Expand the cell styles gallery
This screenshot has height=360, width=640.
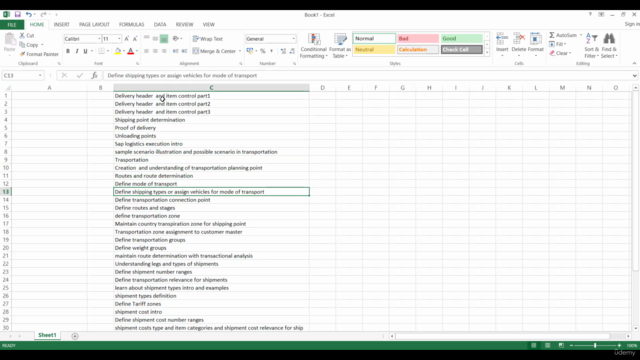point(487,52)
